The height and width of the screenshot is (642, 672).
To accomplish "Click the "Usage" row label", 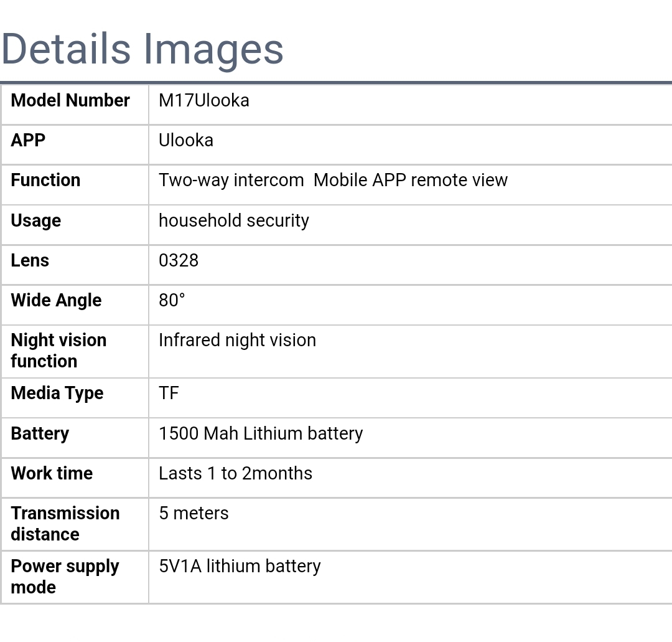I will (x=35, y=220).
